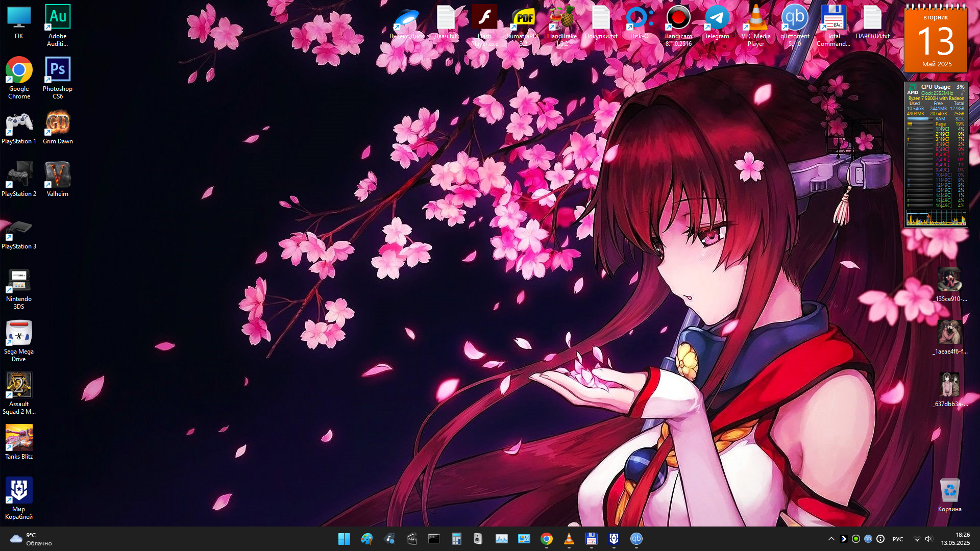The image size is (980, 551).
Task: Switch input language РУС indicator
Action: click(x=898, y=539)
